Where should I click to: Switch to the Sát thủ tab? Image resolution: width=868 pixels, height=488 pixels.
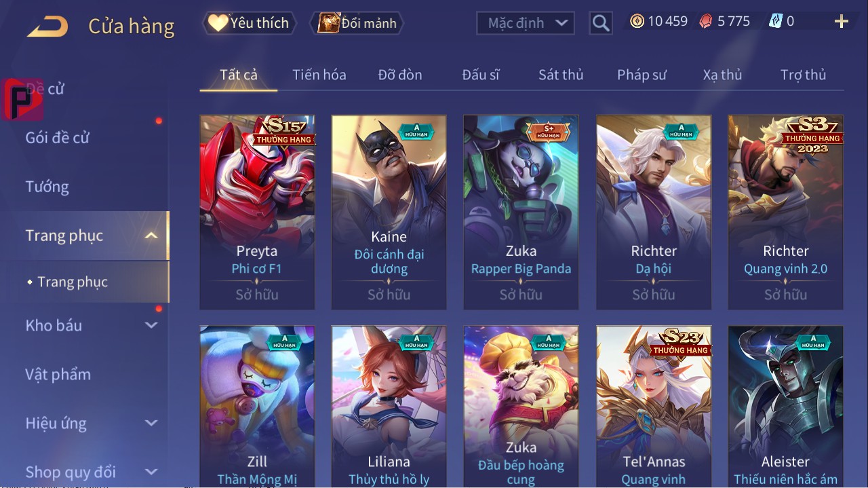(x=561, y=75)
